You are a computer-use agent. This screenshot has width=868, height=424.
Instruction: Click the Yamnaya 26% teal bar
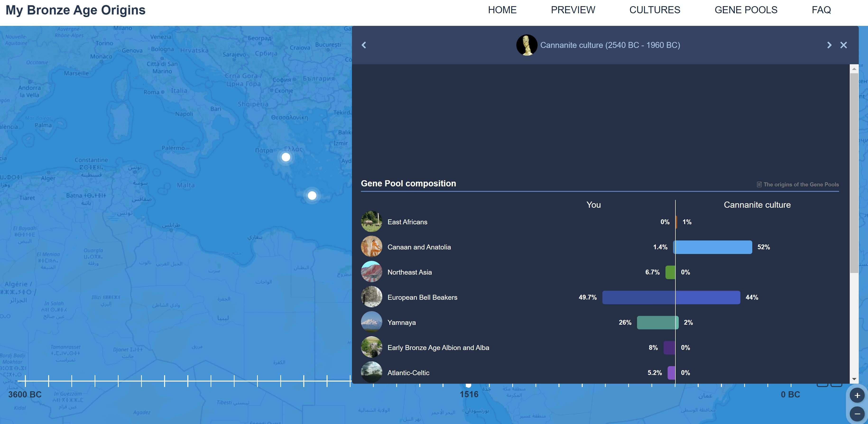click(x=656, y=323)
